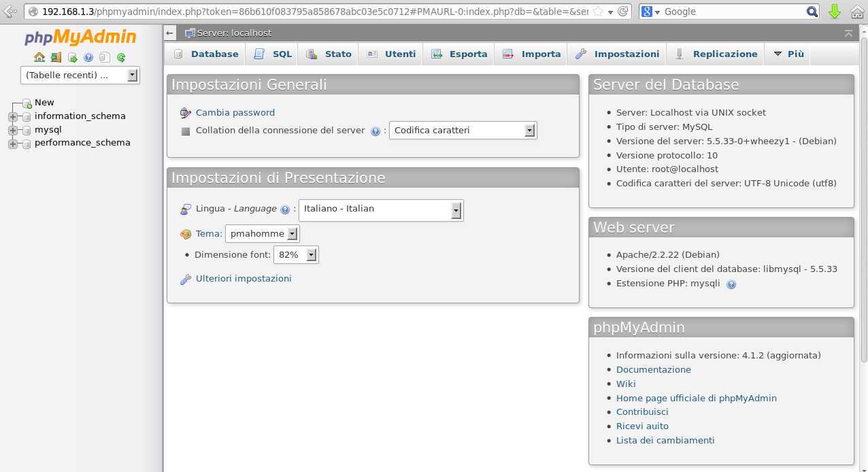Click the Cambia password link

pos(235,113)
